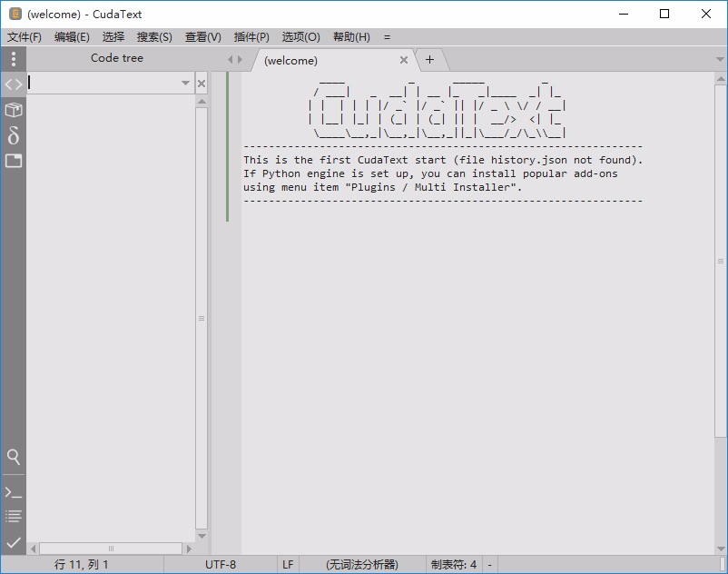Show the Code tree panel icon
Viewport: 728px width, 574px height.
(14, 84)
